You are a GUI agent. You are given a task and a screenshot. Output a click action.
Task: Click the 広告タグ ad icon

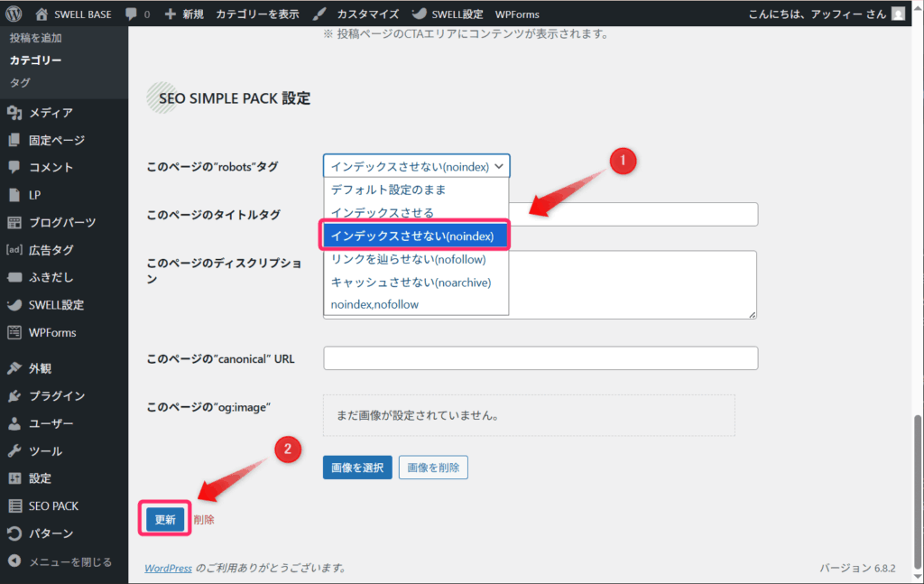click(x=14, y=250)
